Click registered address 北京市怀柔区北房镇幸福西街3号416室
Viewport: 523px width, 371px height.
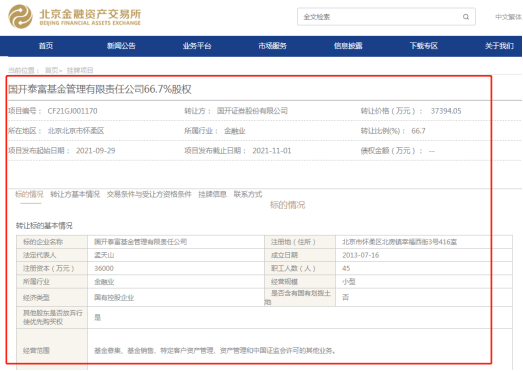point(400,242)
